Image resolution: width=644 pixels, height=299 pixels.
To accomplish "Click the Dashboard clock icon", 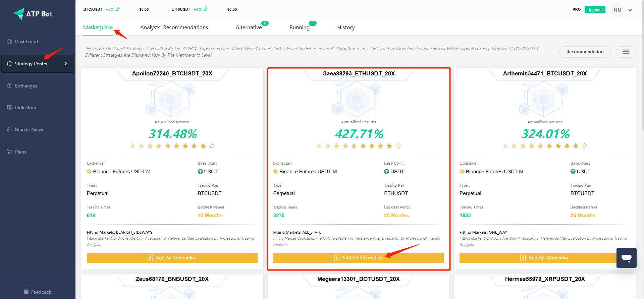I will (10, 42).
